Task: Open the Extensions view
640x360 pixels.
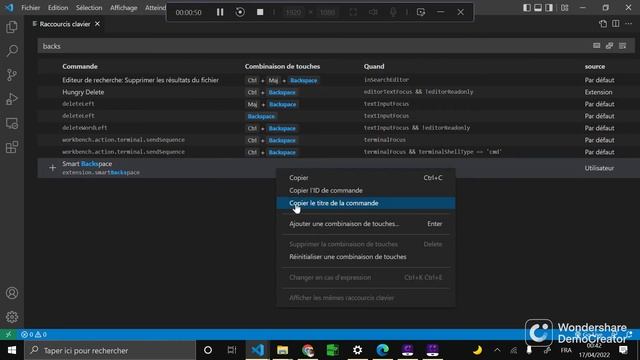Action: tap(12, 147)
